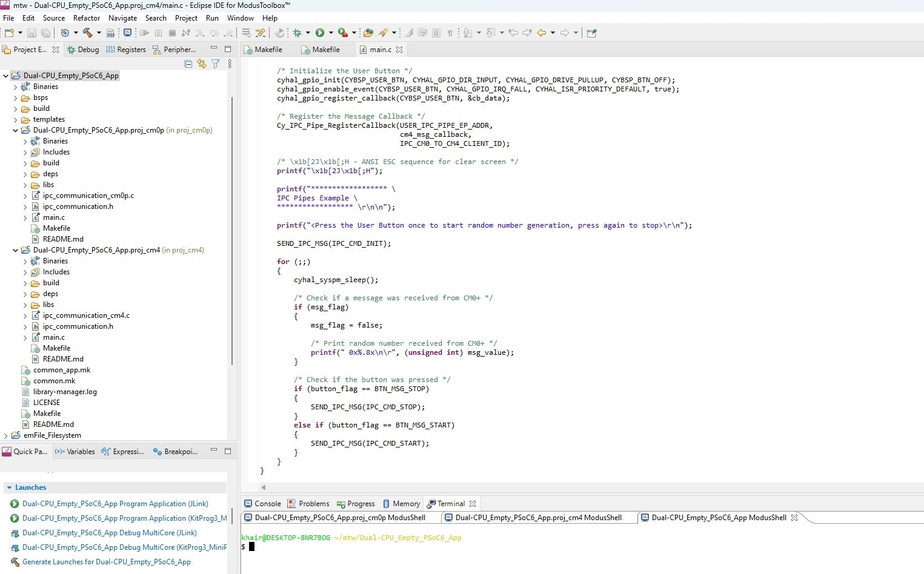
Task: Switch to the Problems tab
Action: (x=308, y=504)
